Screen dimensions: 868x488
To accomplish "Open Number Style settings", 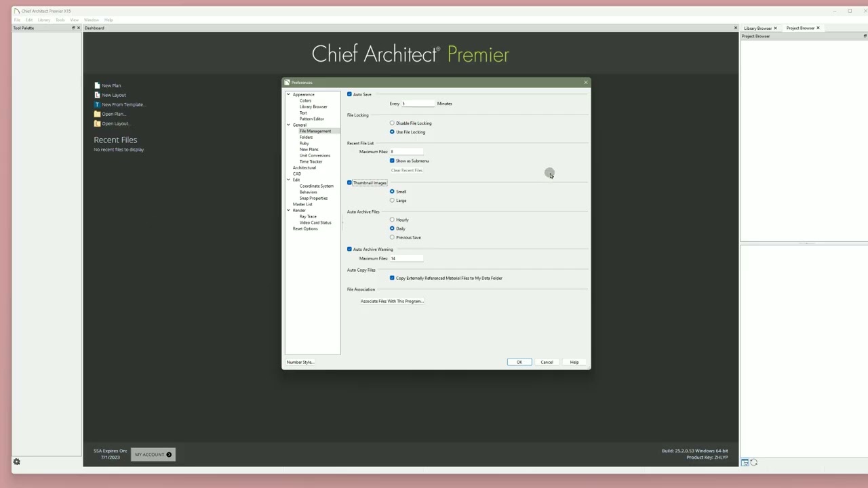I will click(x=300, y=362).
